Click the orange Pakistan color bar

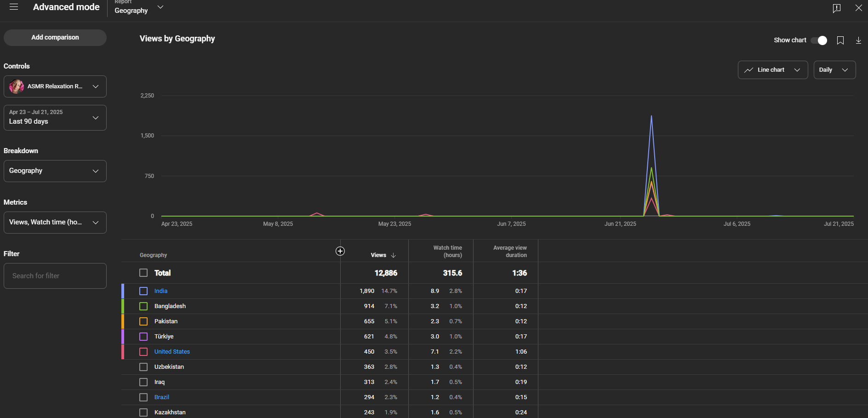[x=123, y=321]
